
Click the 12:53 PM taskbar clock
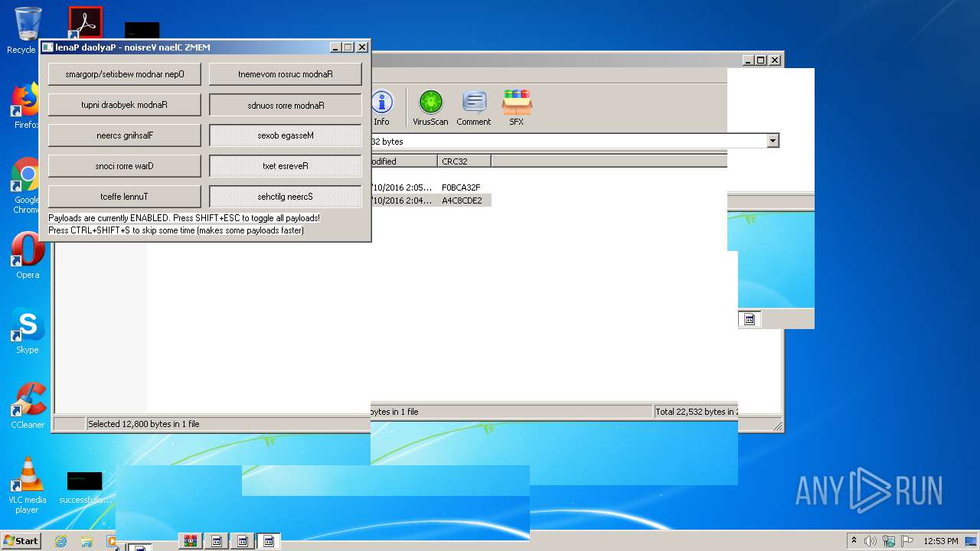point(940,541)
